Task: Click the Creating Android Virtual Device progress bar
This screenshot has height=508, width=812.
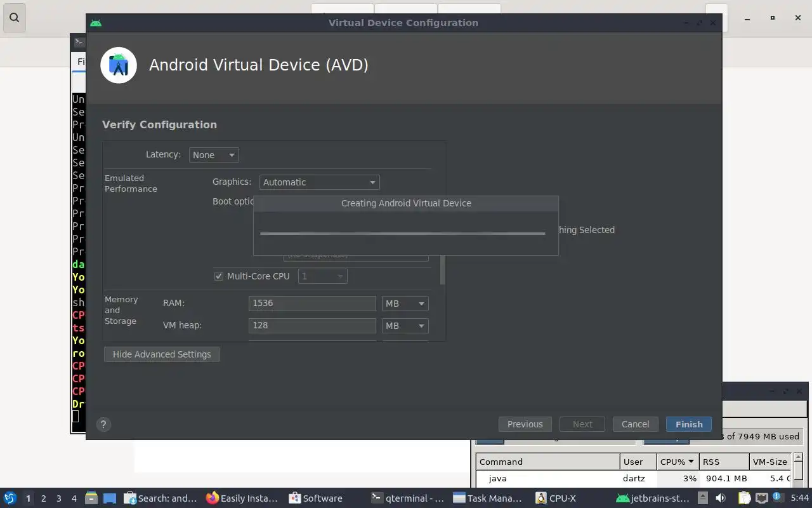Action: 402,234
